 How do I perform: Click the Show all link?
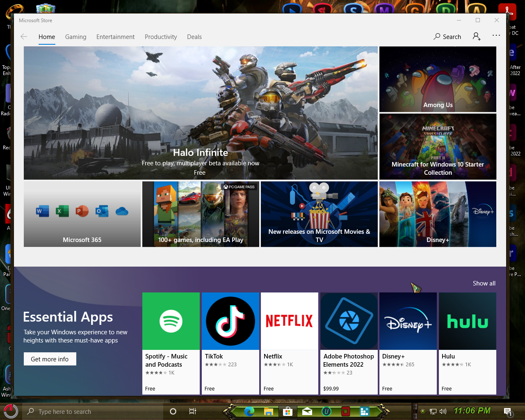coord(484,283)
